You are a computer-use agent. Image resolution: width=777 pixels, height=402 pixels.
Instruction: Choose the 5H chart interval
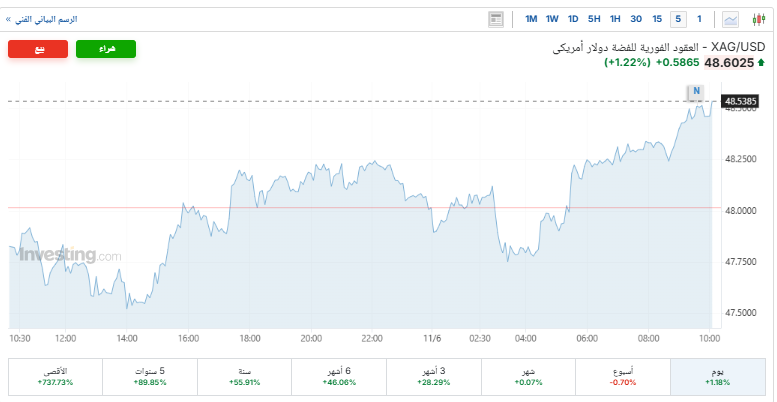click(x=594, y=19)
